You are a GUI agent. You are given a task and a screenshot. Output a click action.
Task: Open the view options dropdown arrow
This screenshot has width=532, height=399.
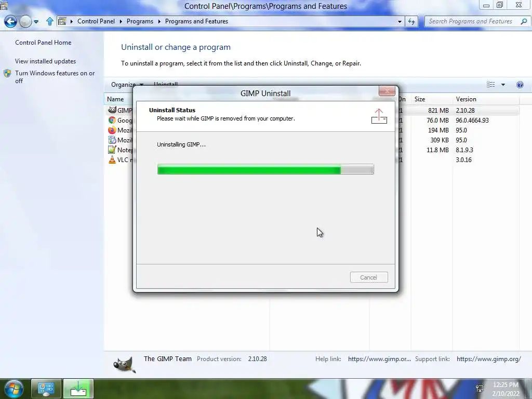(x=503, y=85)
